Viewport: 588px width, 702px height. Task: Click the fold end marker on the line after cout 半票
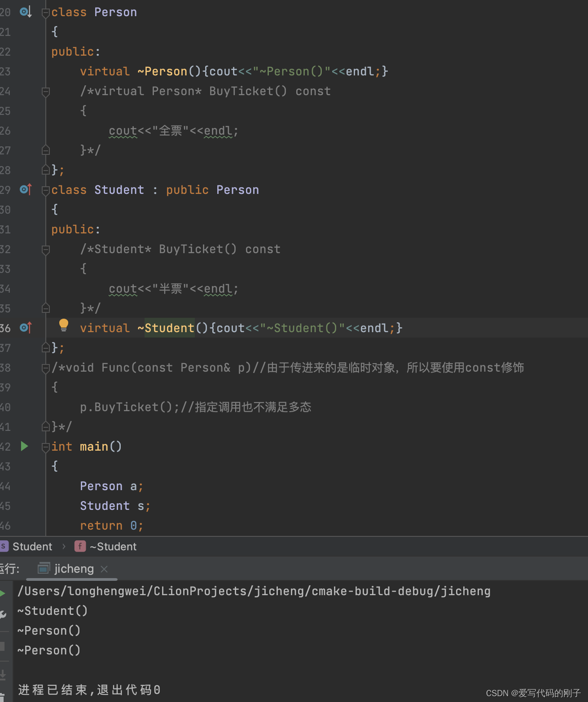coord(45,308)
